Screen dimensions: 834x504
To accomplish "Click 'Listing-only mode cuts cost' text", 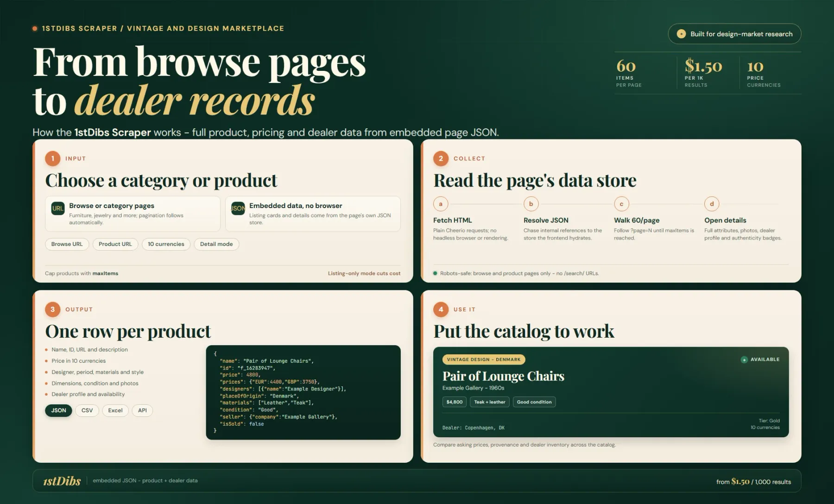I will tap(364, 273).
